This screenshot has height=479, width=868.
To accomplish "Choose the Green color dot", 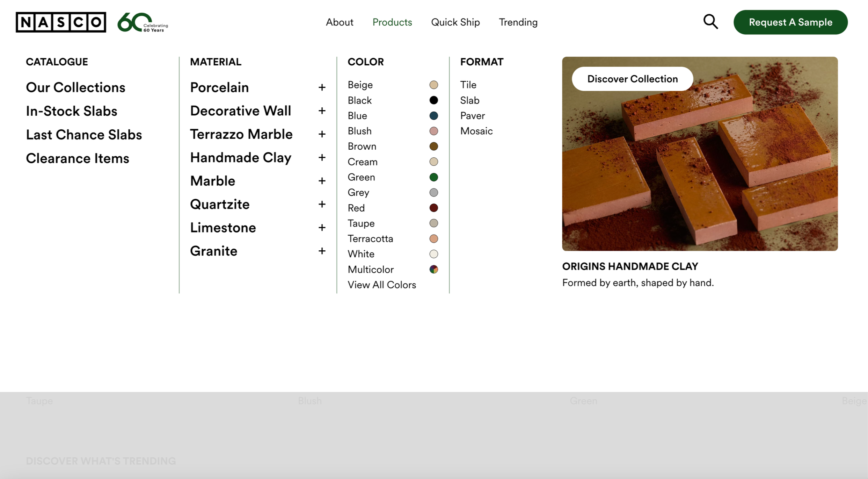I will pyautogui.click(x=433, y=177).
